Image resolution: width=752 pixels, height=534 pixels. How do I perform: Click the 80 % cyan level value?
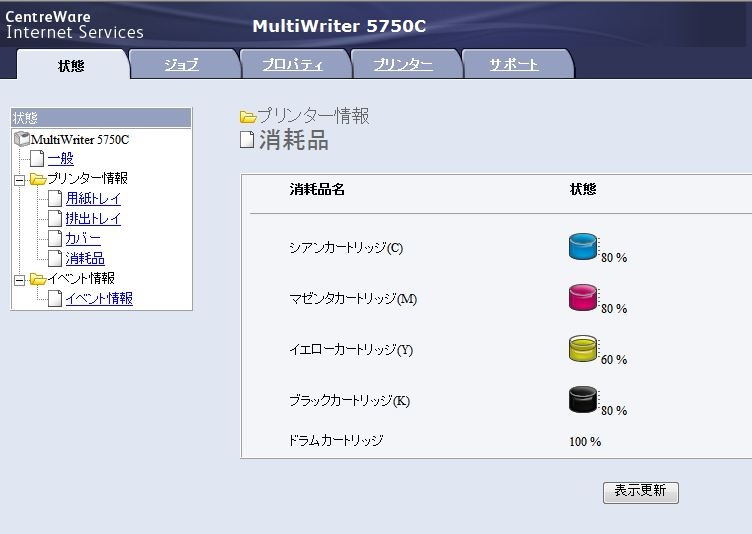pyautogui.click(x=614, y=258)
